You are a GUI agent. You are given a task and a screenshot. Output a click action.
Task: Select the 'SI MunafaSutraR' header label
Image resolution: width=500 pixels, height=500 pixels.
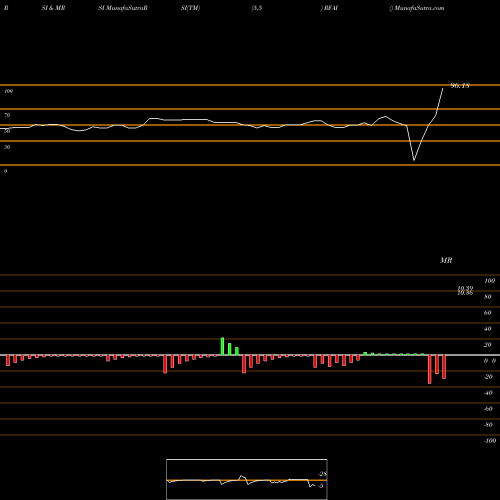click(123, 8)
